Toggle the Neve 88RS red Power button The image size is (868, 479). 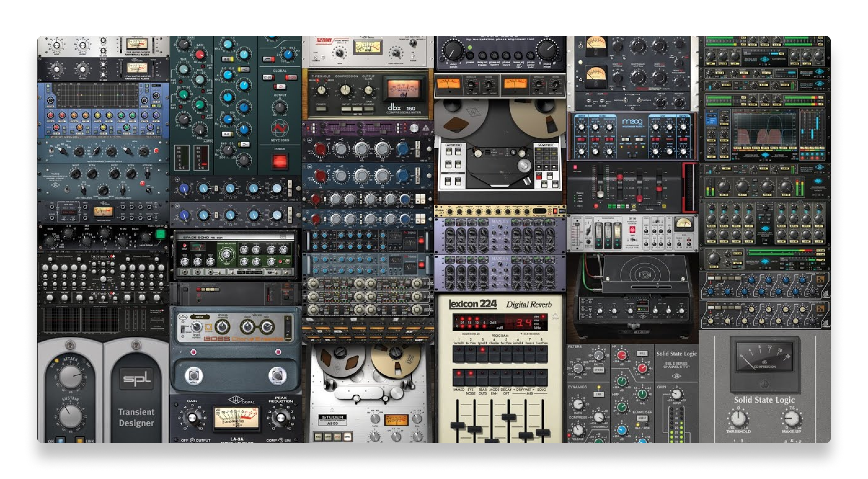pos(279,161)
